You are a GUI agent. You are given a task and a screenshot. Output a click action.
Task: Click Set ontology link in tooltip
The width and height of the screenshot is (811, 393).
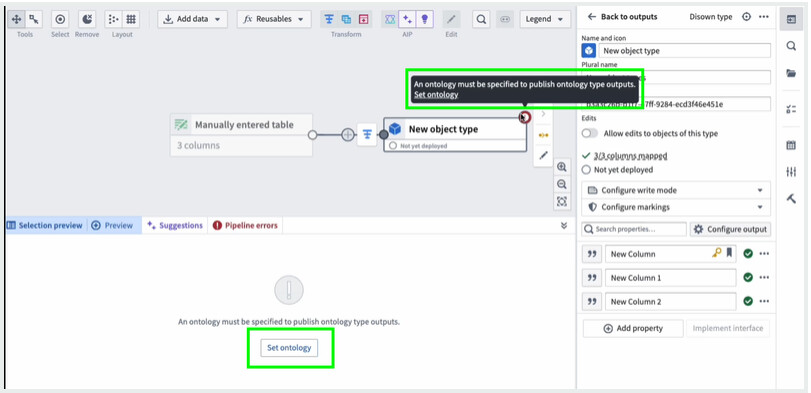[435, 95]
